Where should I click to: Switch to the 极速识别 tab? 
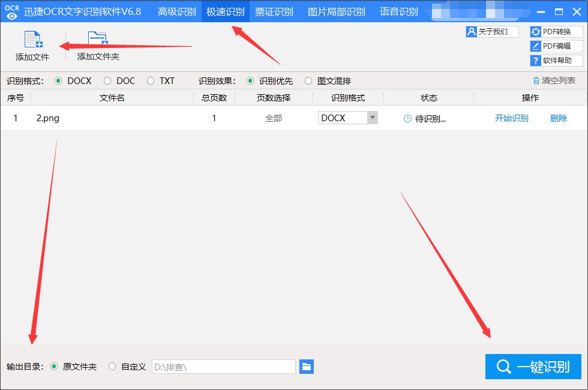click(x=226, y=11)
